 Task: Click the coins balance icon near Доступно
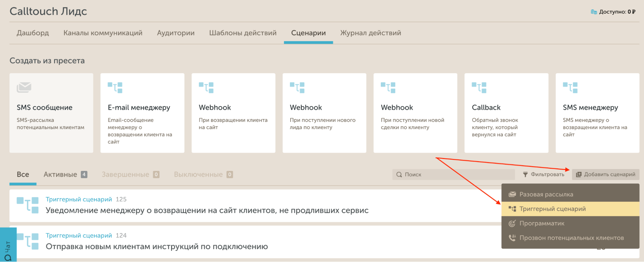[594, 12]
